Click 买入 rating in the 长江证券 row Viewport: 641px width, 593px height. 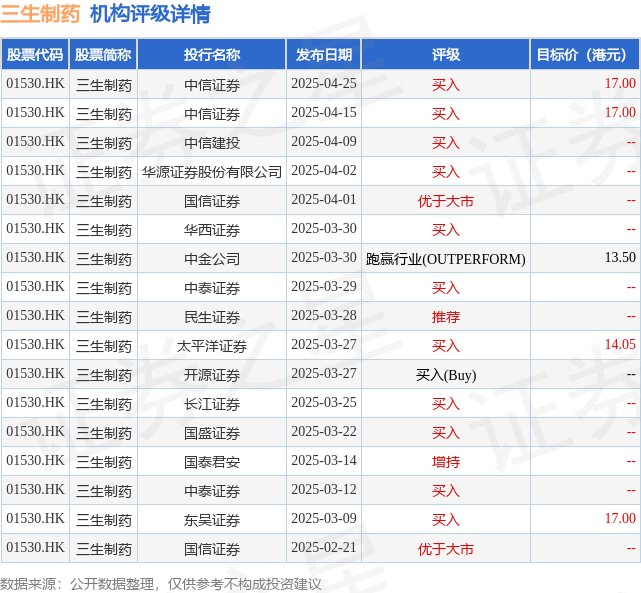(446, 404)
